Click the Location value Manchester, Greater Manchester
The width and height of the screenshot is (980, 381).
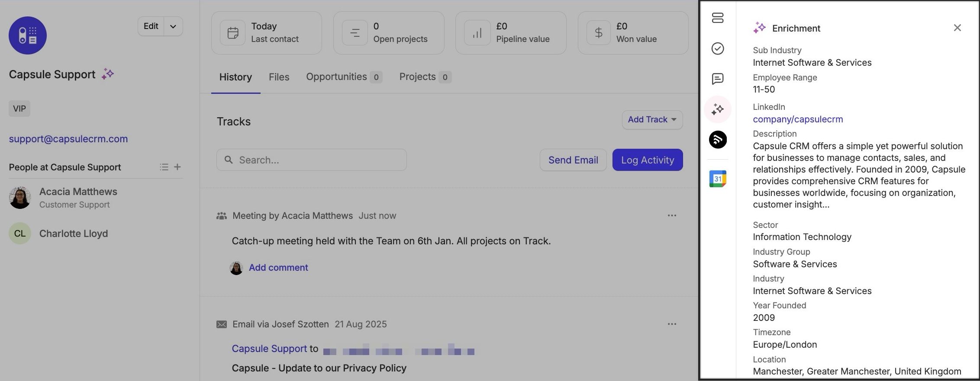pyautogui.click(x=857, y=371)
